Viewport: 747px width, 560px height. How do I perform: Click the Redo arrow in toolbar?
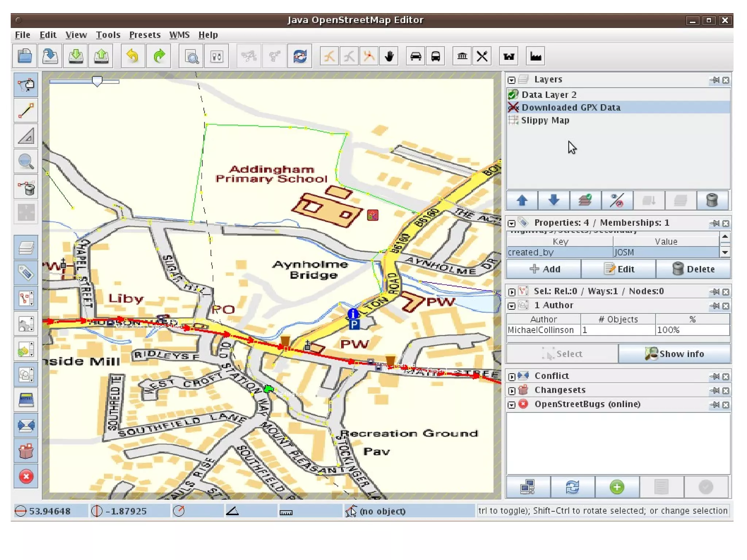pos(159,56)
